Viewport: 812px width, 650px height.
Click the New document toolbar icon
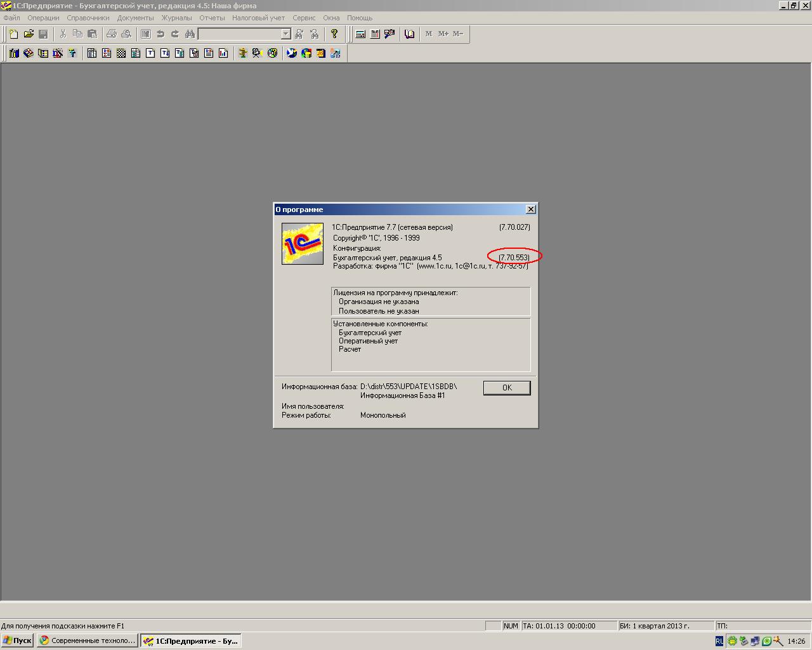13,34
